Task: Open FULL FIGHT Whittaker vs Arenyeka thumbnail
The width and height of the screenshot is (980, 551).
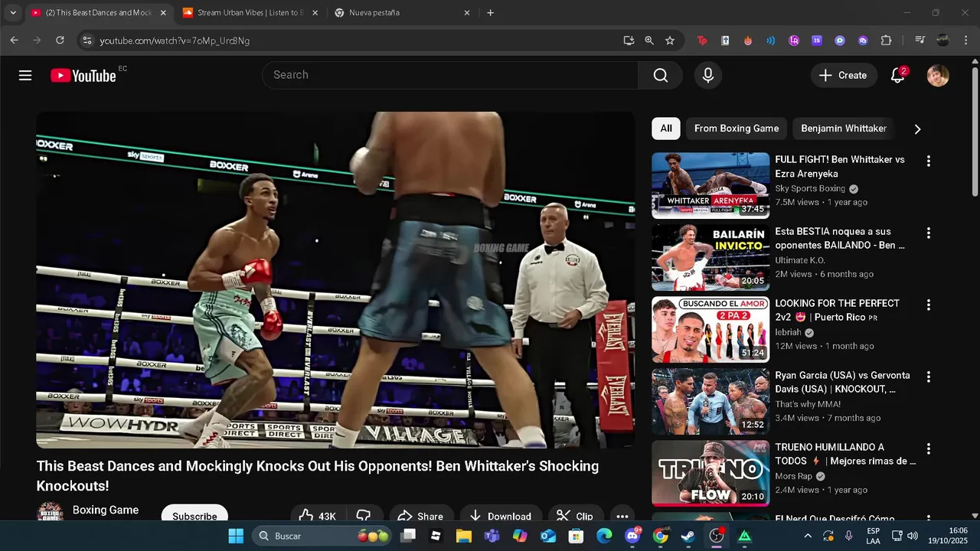Action: click(710, 185)
